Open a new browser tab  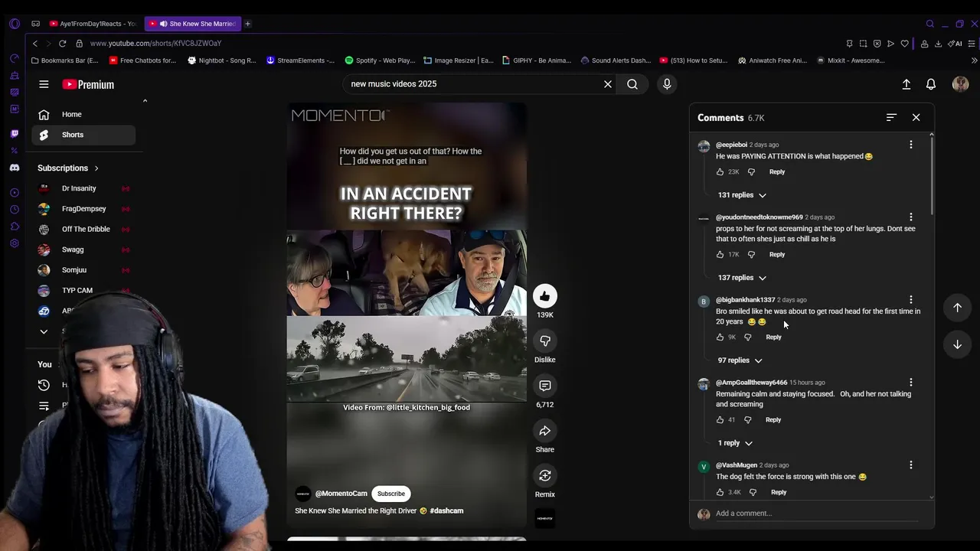[x=247, y=24]
